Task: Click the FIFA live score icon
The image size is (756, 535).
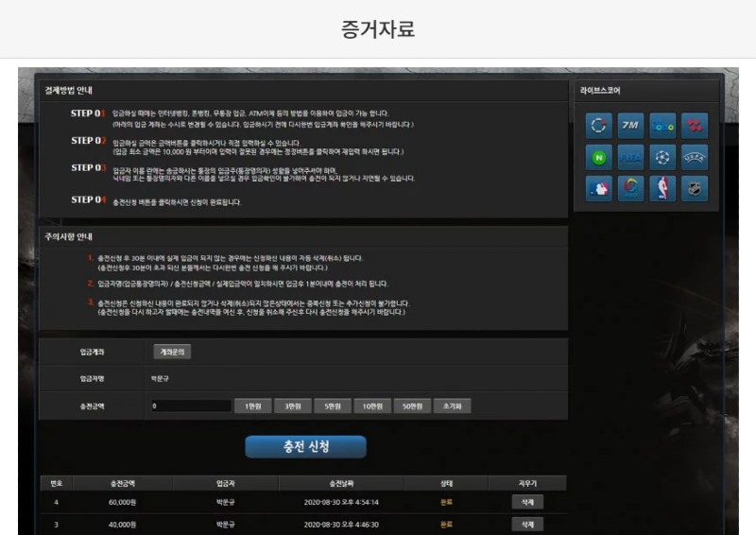Action: [x=630, y=157]
